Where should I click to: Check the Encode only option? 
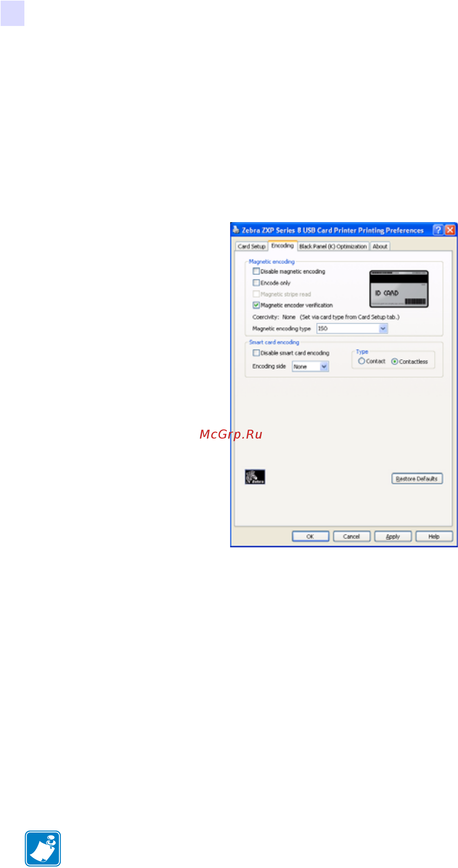(256, 283)
